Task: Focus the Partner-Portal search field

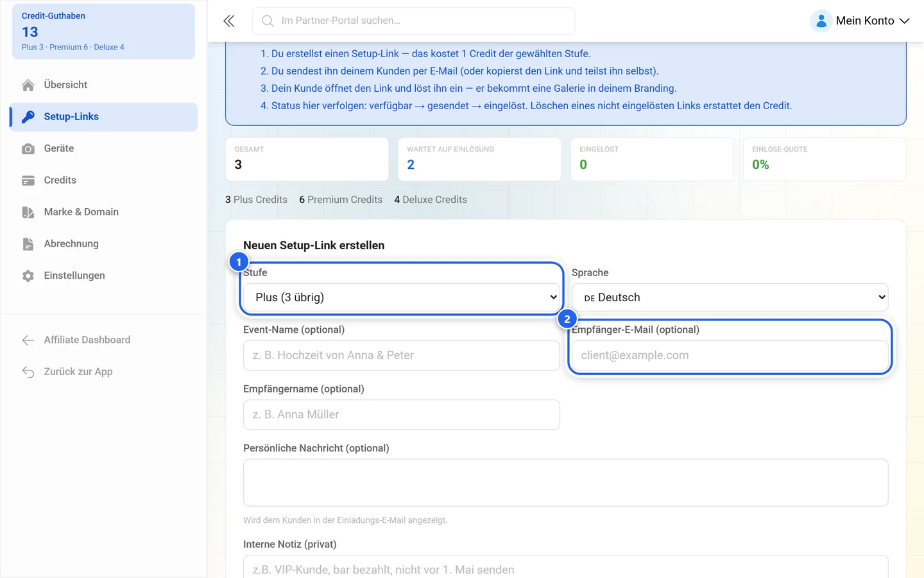Action: pos(414,21)
